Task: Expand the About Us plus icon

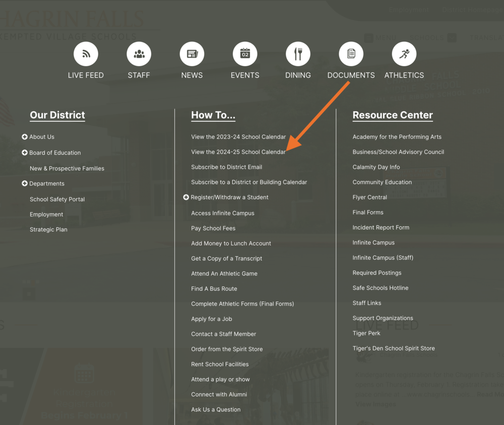Action: coord(25,137)
